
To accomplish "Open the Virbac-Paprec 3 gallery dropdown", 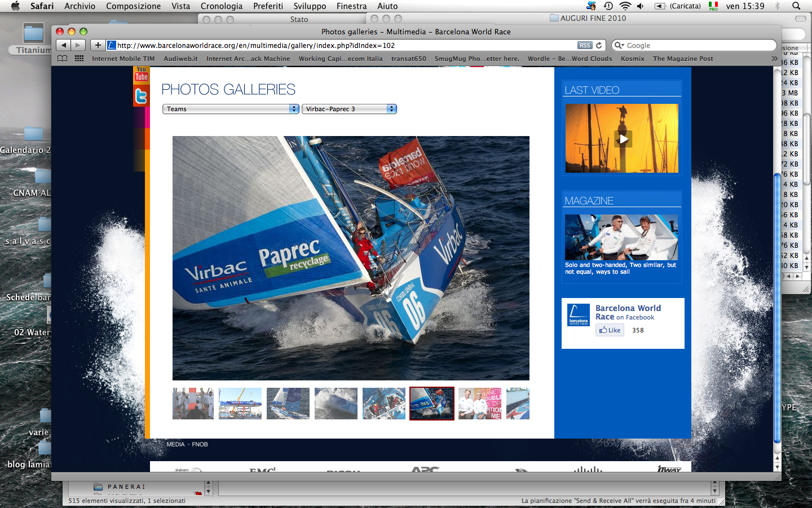I will (350, 109).
